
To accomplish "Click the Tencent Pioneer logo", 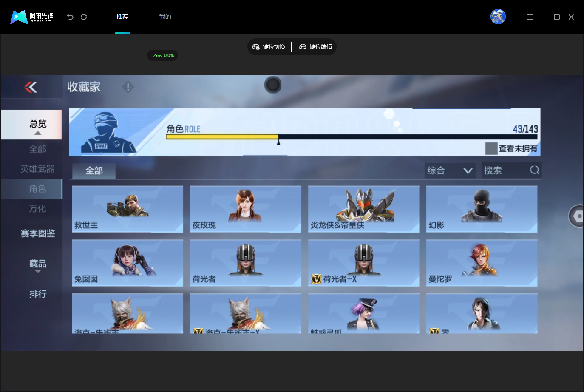I will point(32,17).
